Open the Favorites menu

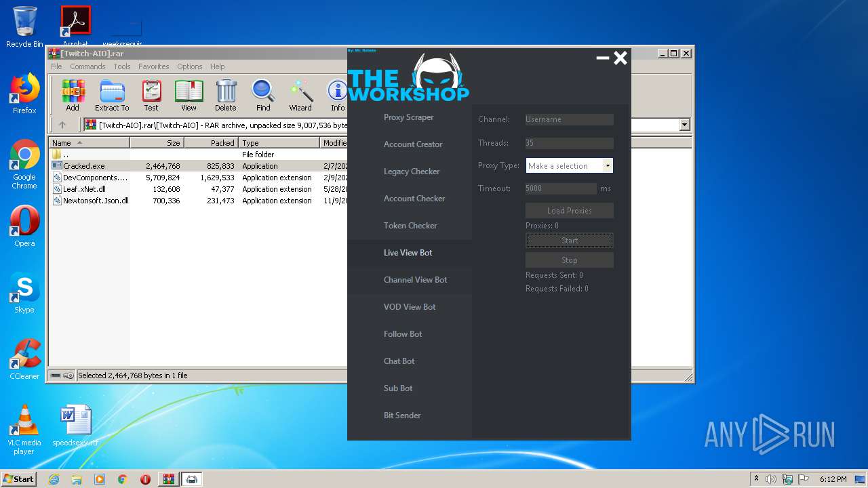pyautogui.click(x=154, y=66)
